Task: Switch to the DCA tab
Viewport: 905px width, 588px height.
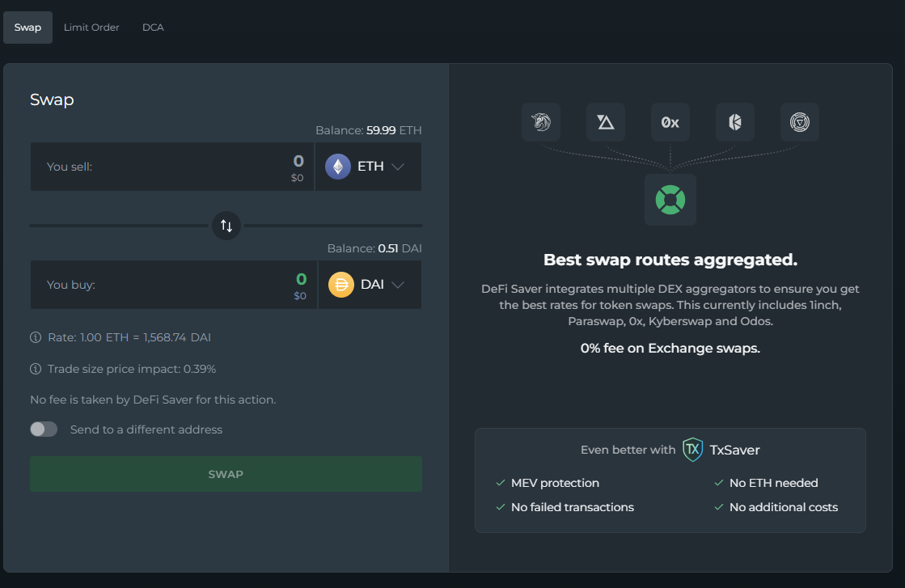Action: [153, 27]
